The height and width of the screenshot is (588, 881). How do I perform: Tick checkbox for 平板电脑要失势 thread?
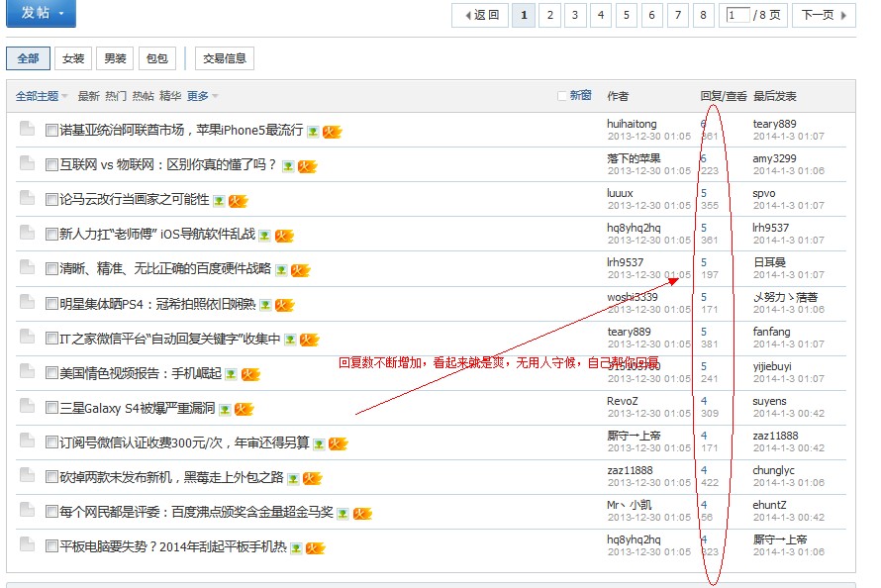[x=51, y=546]
